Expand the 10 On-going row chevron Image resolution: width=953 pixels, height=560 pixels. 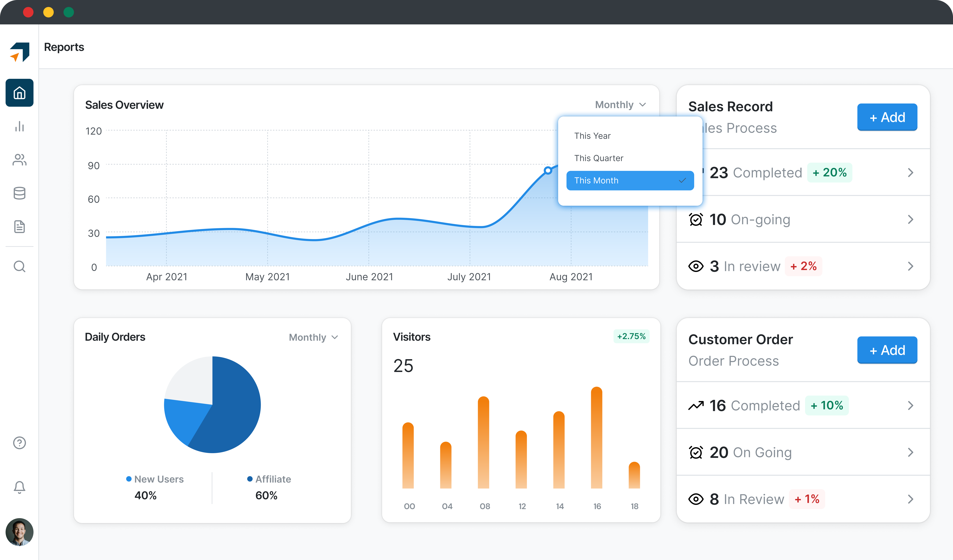910,219
